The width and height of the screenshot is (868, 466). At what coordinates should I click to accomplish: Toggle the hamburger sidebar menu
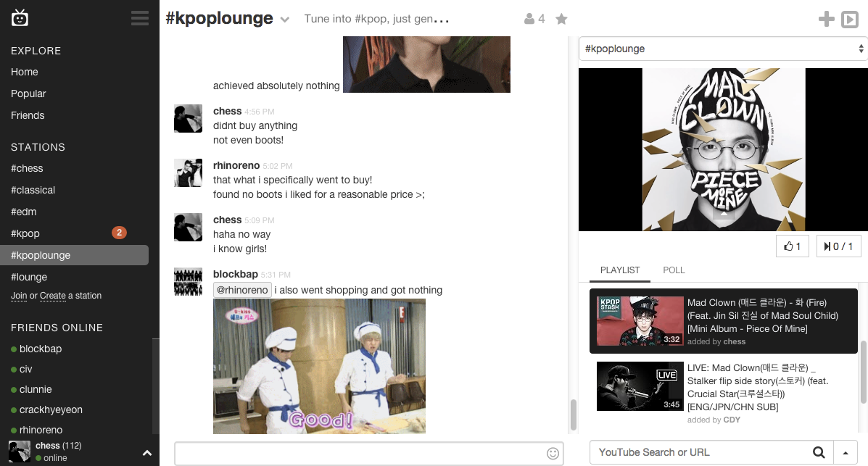(139, 18)
